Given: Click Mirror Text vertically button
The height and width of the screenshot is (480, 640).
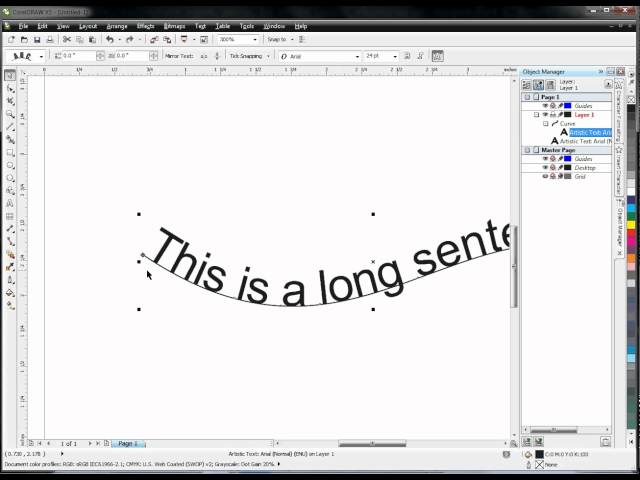Looking at the screenshot, I should 217,56.
